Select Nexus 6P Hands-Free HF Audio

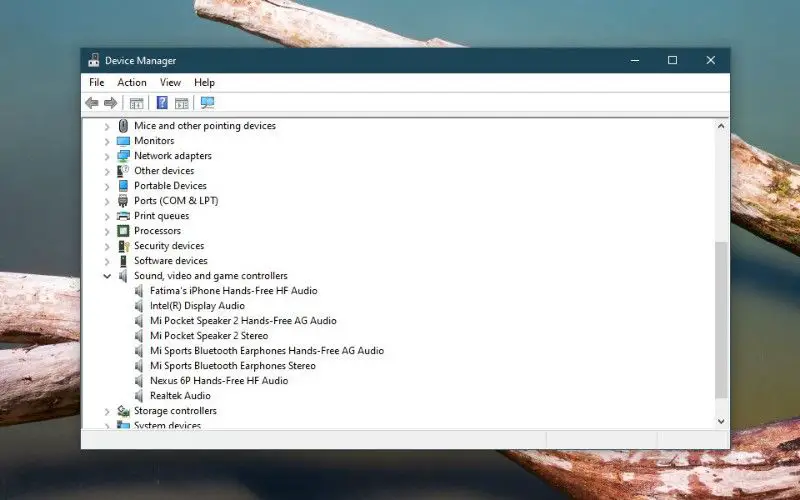click(x=219, y=381)
